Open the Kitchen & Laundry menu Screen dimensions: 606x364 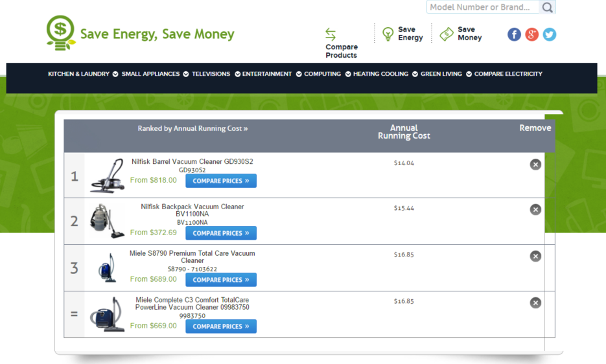[78, 74]
